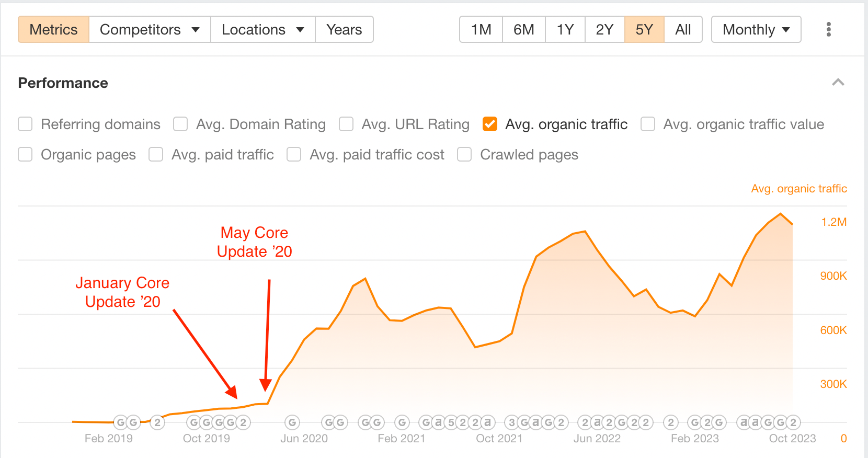Open the Monthly interval dropdown
The height and width of the screenshot is (458, 868).
(756, 29)
